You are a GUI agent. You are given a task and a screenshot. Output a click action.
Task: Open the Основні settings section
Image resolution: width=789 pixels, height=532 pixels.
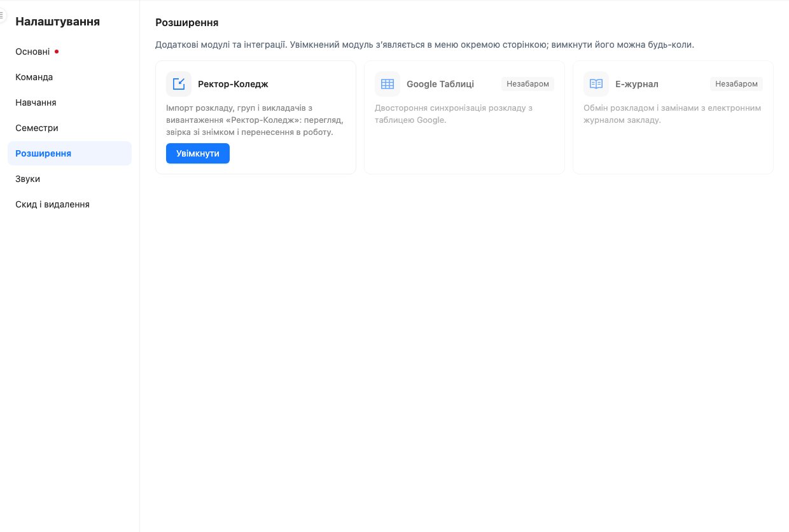[x=70, y=52]
